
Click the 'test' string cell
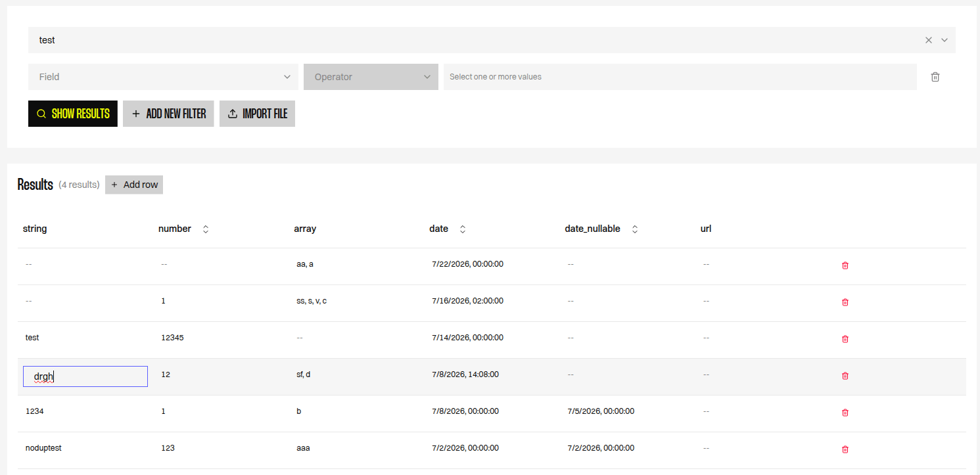(x=32, y=337)
